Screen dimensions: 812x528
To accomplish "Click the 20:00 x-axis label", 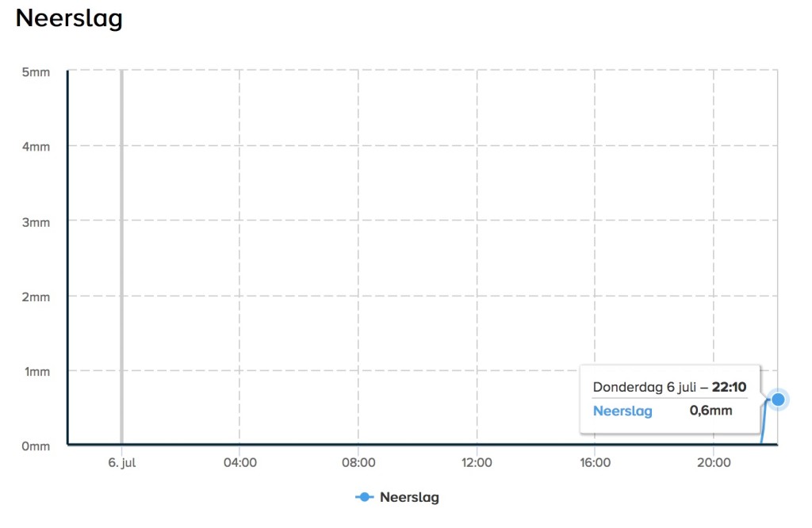I will coord(714,463).
